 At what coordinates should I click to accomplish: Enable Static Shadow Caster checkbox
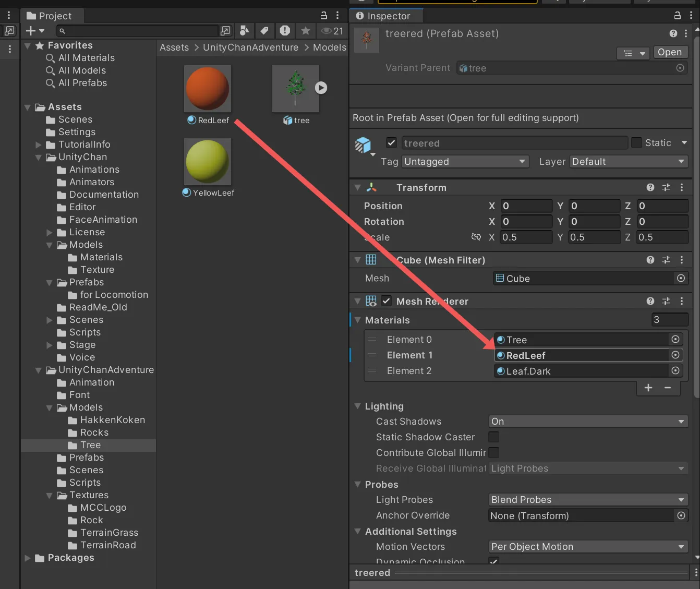click(493, 437)
